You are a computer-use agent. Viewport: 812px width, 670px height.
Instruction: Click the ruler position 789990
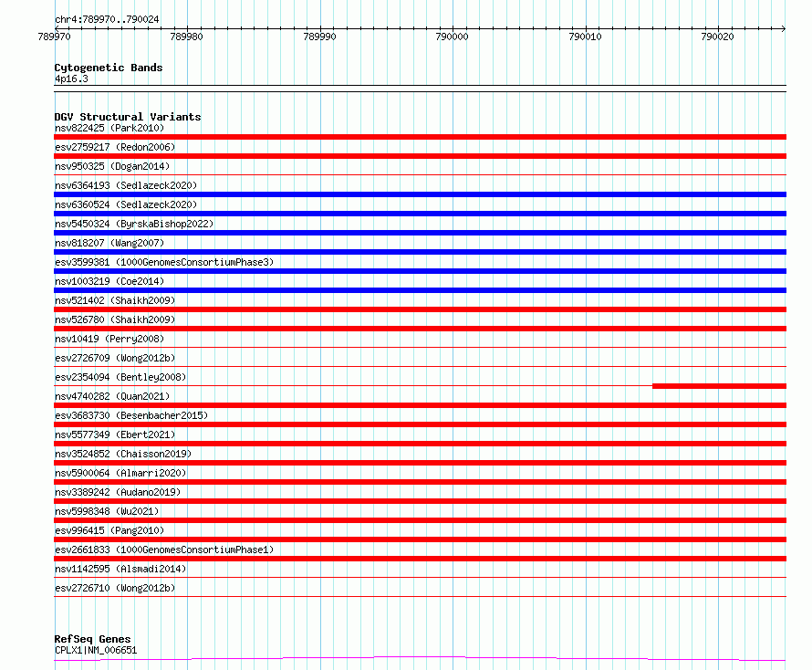click(x=319, y=37)
